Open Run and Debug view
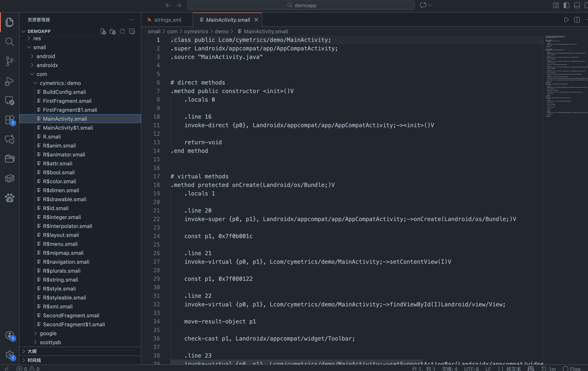 [10, 81]
